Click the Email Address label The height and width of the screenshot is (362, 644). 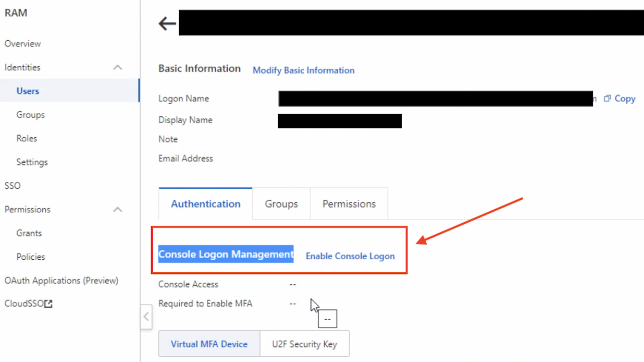(185, 159)
